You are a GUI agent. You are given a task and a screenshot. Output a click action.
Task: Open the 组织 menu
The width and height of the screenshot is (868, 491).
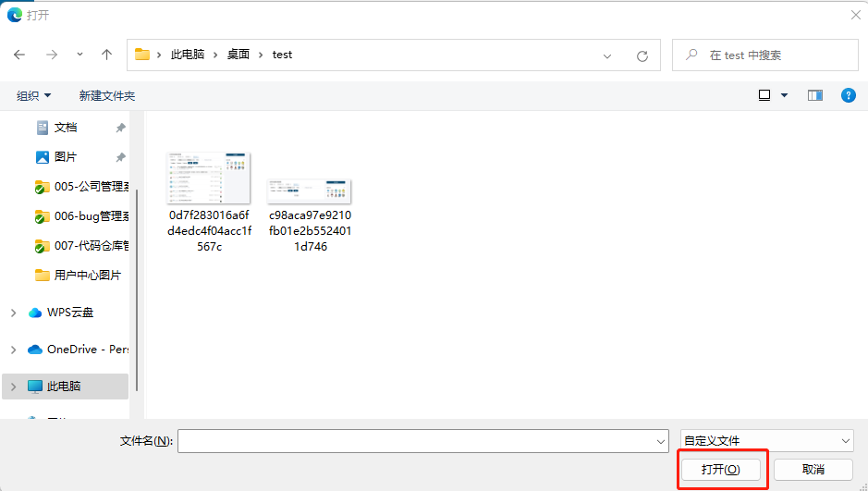34,96
